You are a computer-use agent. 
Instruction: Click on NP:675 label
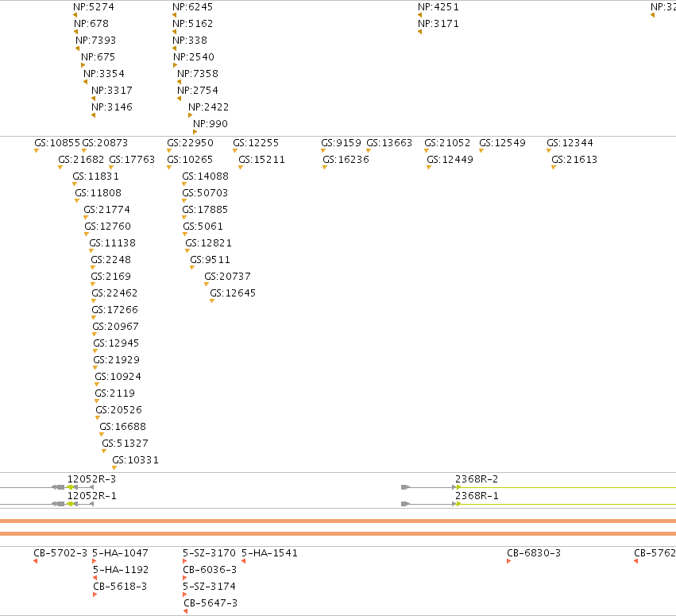[x=99, y=57]
